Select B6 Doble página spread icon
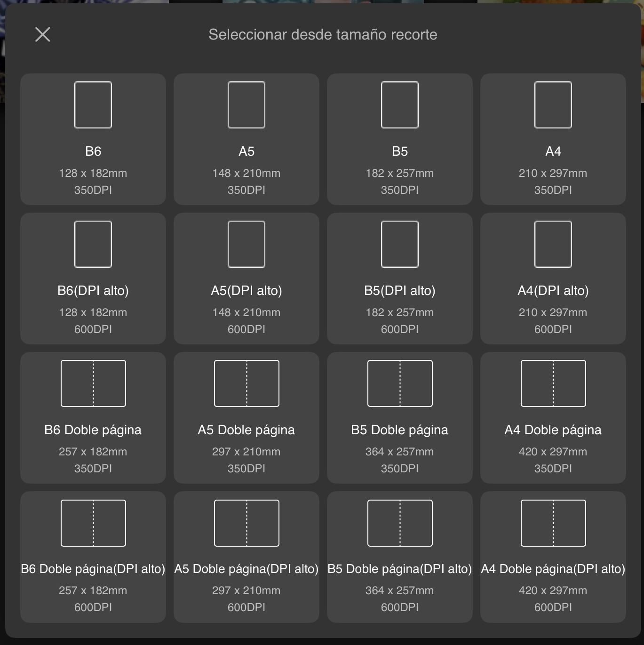 pyautogui.click(x=93, y=383)
